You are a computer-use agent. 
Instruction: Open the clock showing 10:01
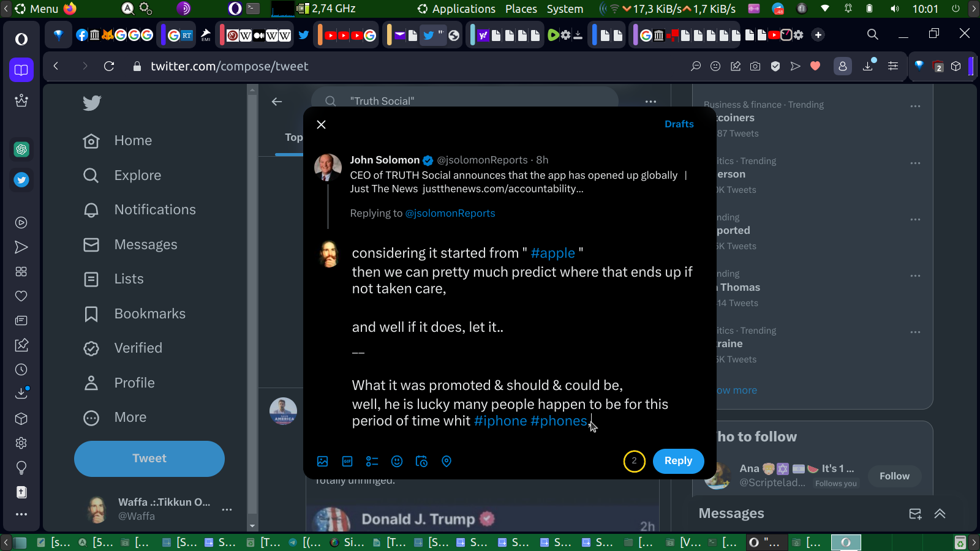pyautogui.click(x=925, y=9)
